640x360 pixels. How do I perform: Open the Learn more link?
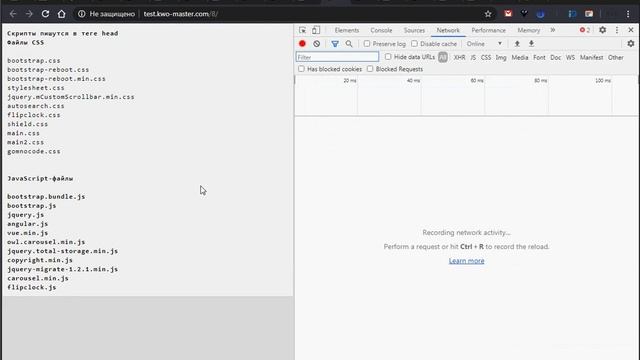(467, 261)
